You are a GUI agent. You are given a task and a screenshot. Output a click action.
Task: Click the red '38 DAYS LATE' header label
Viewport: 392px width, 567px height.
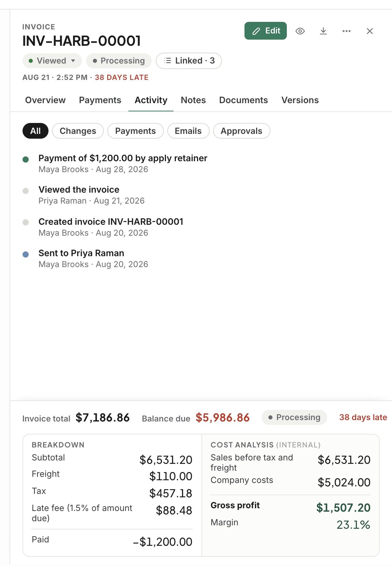122,78
